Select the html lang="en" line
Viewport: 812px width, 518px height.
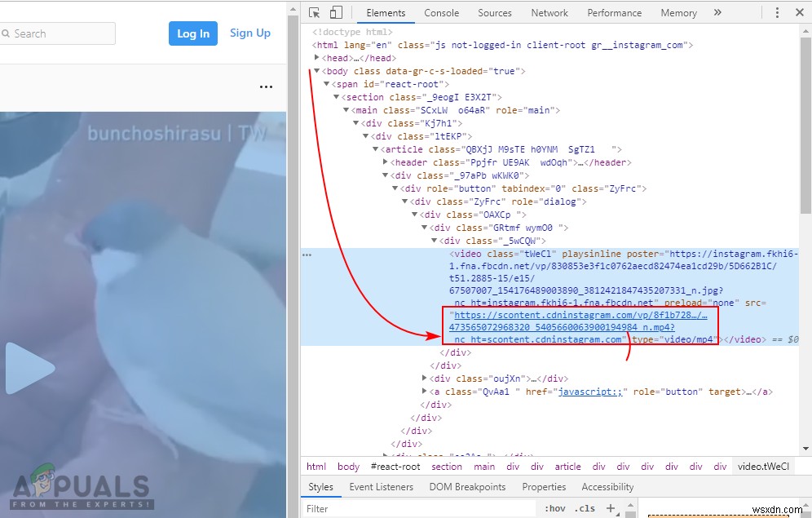click(x=502, y=45)
